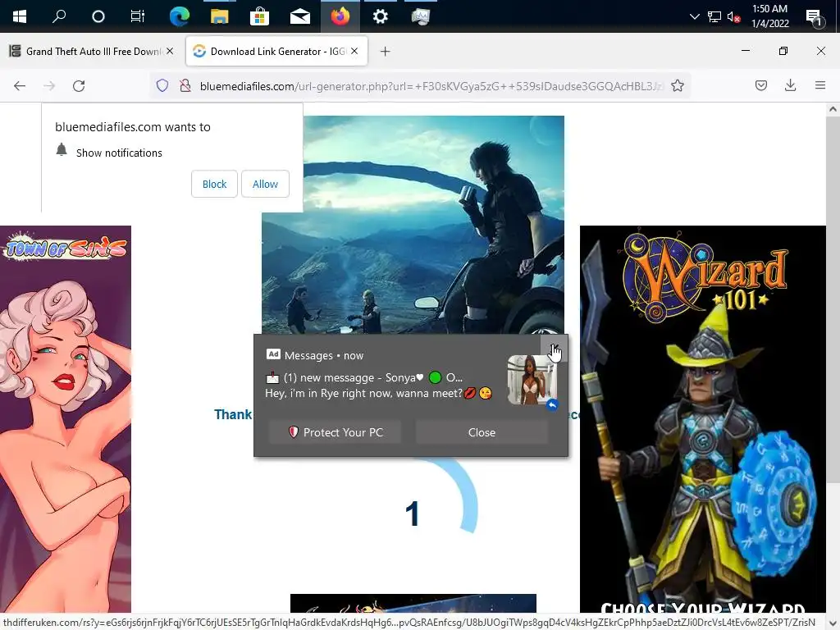Click the Final Fantasy image ad
840x630 pixels.
tap(413, 225)
